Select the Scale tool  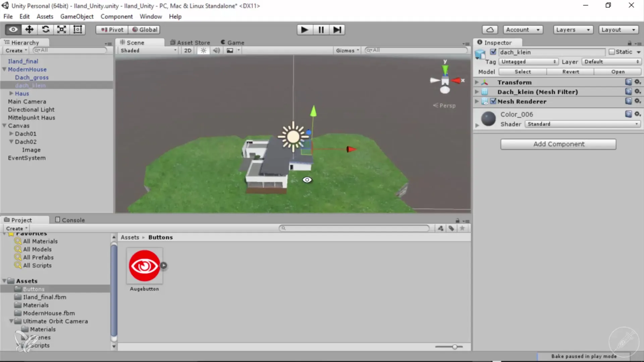point(61,29)
